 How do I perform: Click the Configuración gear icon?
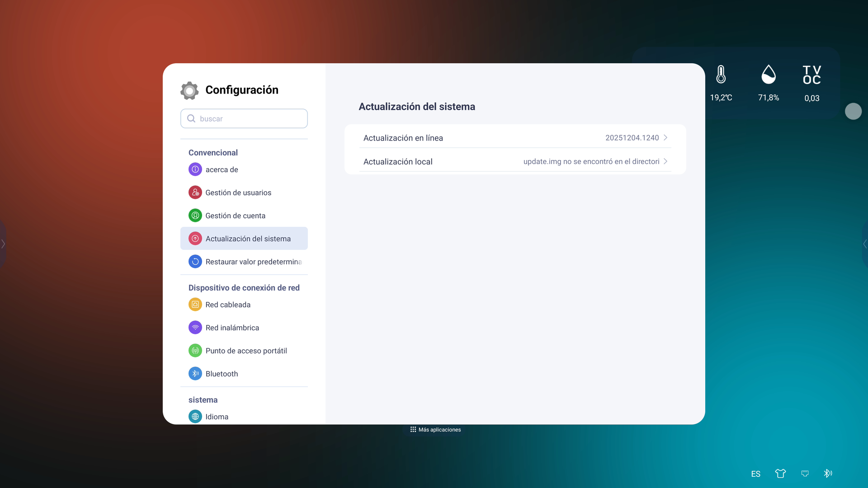point(189,90)
